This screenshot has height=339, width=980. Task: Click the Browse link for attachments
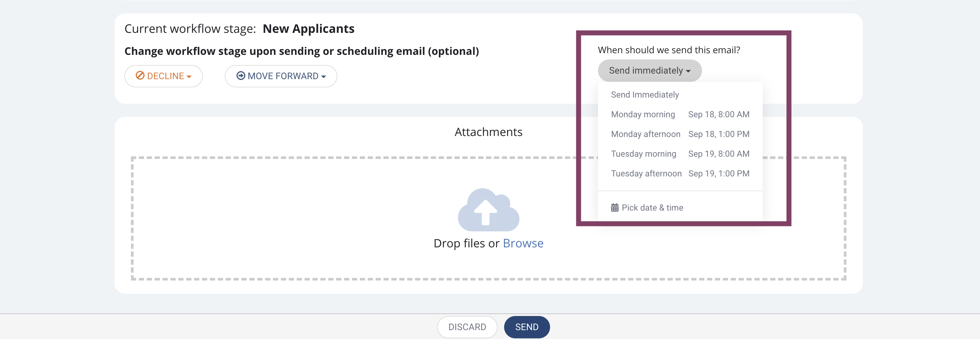pyautogui.click(x=523, y=243)
